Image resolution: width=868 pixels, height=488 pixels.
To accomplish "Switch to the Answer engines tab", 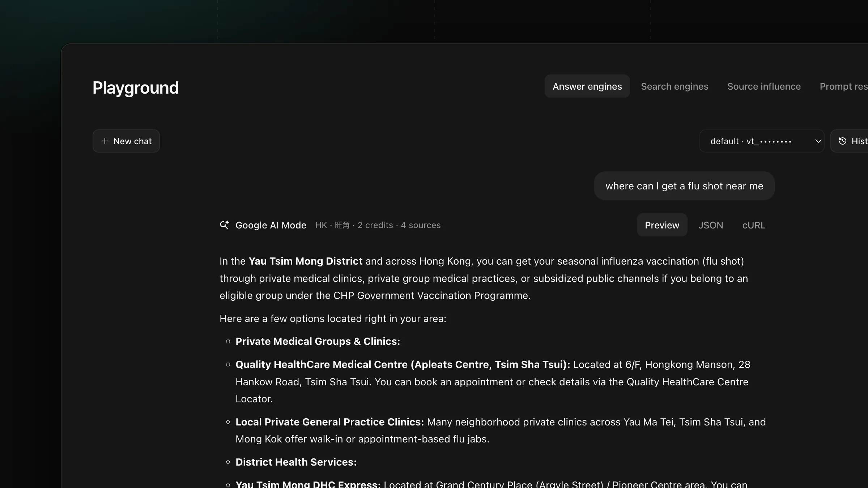I will [x=587, y=86].
